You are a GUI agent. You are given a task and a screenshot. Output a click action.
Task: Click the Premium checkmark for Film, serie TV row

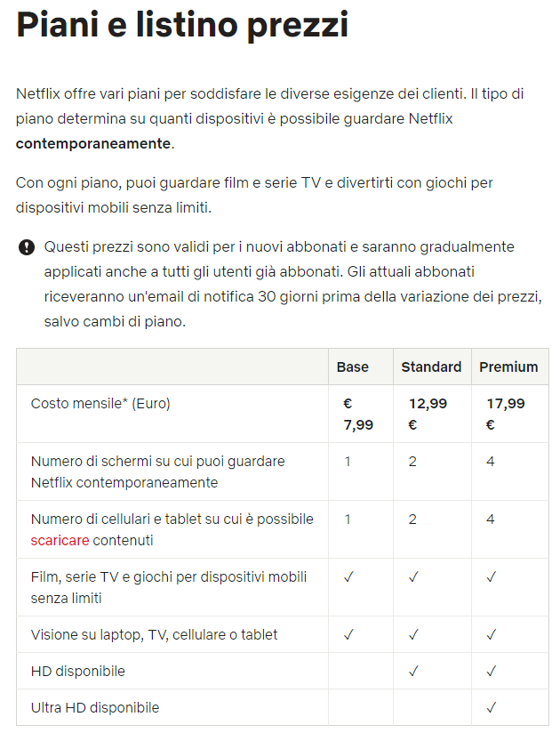tap(491, 577)
